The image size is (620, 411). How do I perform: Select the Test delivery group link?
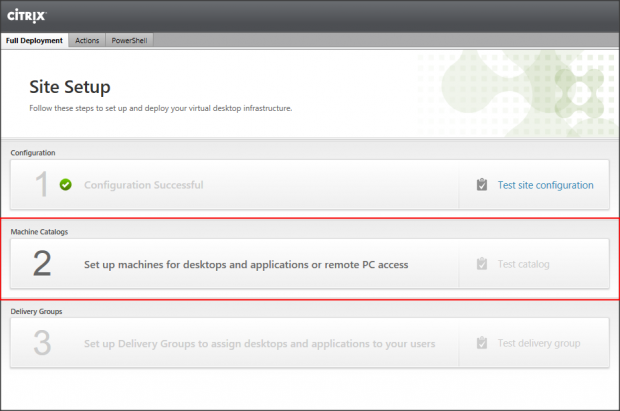point(538,343)
